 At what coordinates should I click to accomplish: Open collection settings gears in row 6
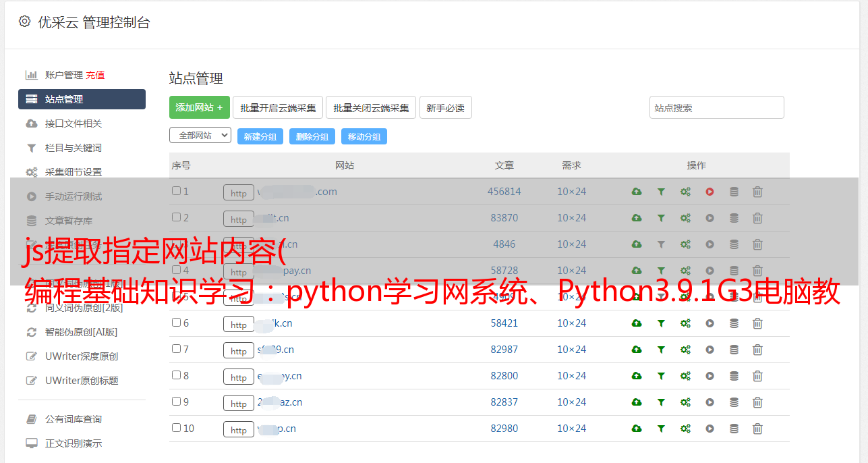(x=685, y=323)
